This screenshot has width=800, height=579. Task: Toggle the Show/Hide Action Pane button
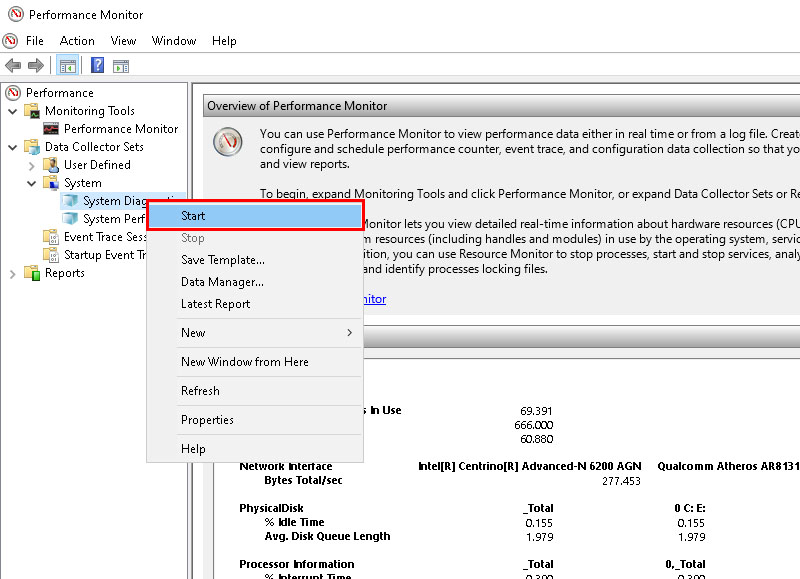click(121, 66)
